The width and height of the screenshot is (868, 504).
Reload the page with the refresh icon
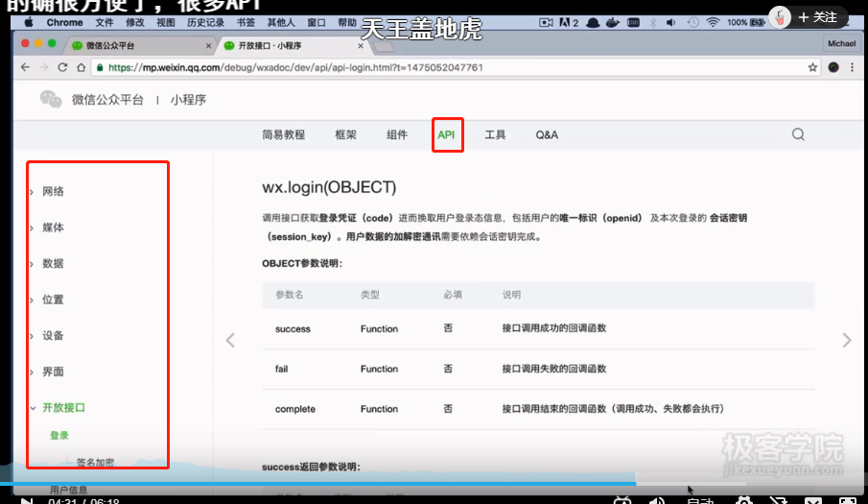[62, 67]
